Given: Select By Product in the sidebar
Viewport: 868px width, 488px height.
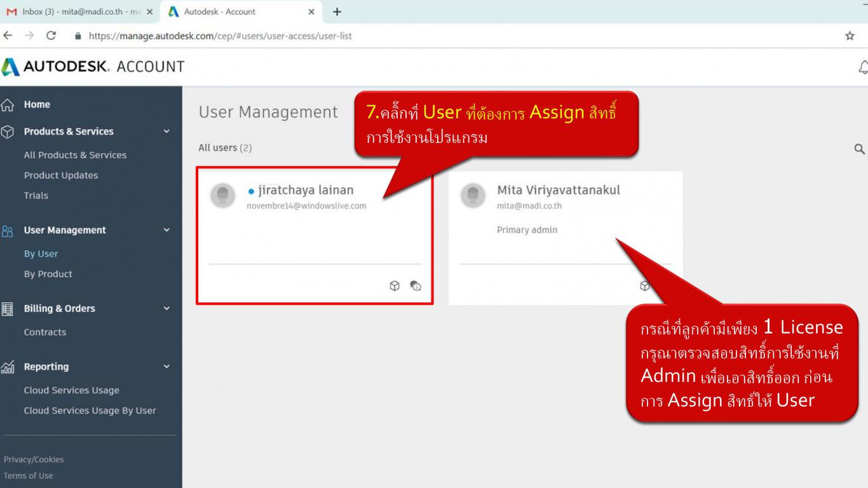Looking at the screenshot, I should [48, 274].
